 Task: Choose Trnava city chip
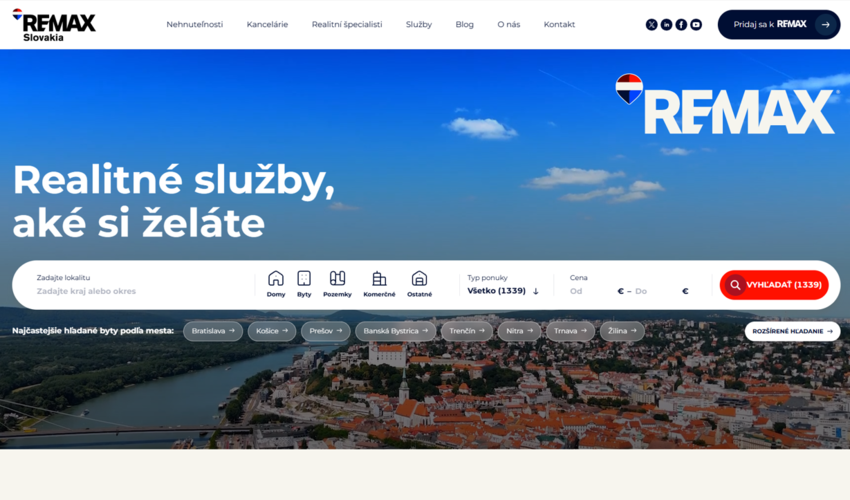pos(570,331)
